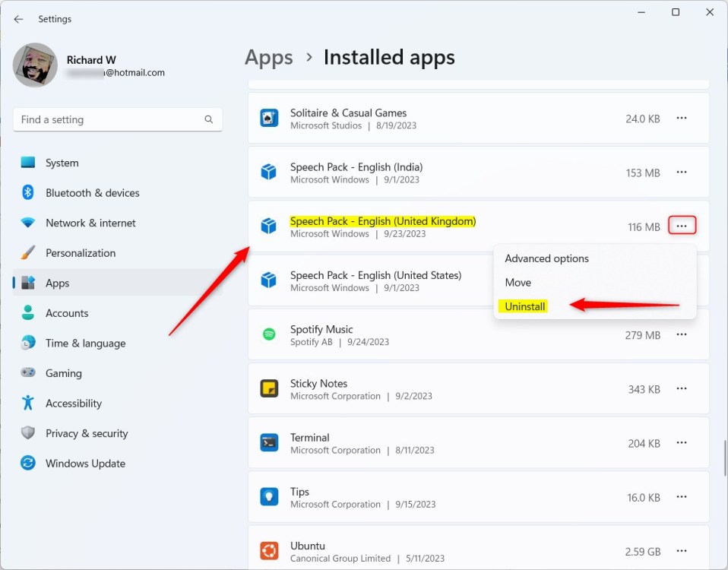Click the Installed apps page heading
Viewport: 728px width, 570px height.
click(x=389, y=58)
